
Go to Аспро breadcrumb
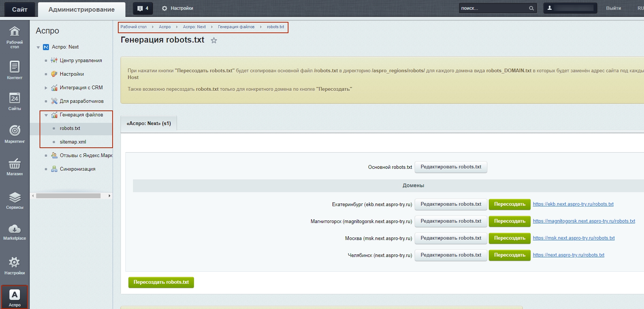(x=165, y=27)
